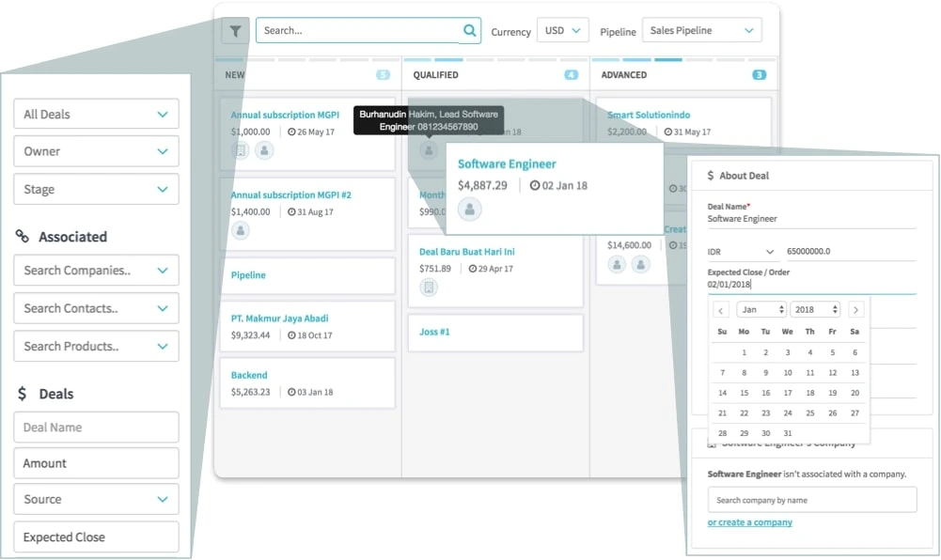Click the Expected Close date field 02/01/2018
This screenshot has width=941, height=560.
811,284
